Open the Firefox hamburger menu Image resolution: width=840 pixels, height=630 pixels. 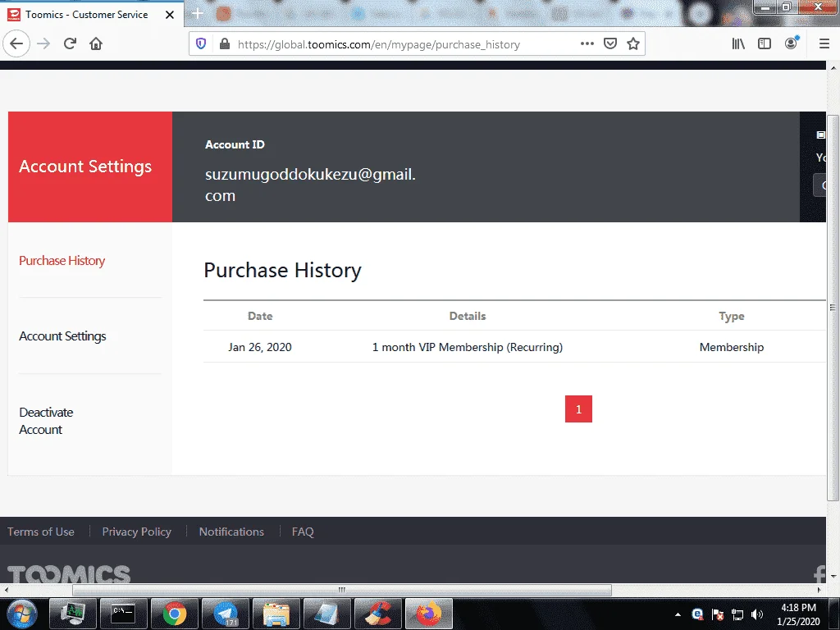click(x=824, y=44)
